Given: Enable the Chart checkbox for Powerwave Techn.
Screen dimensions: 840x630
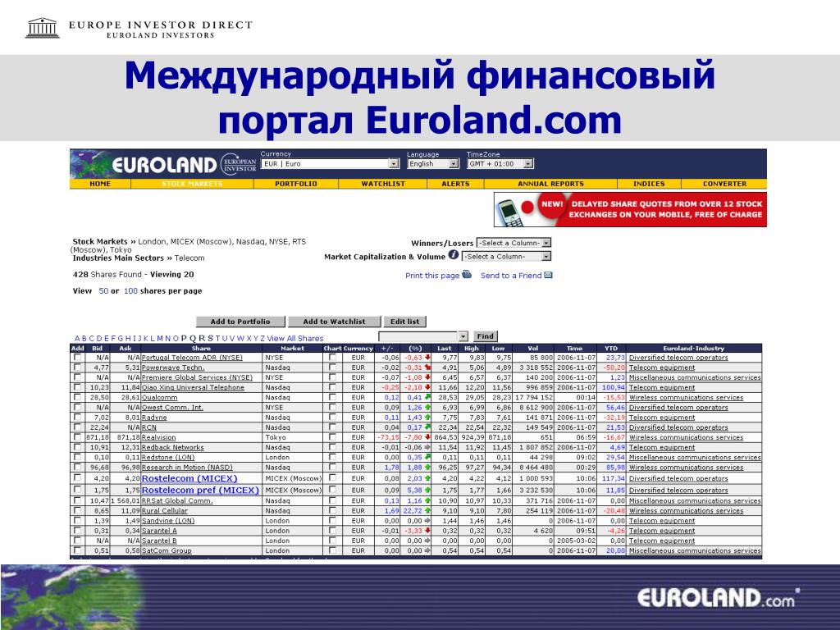Looking at the screenshot, I should (x=333, y=367).
